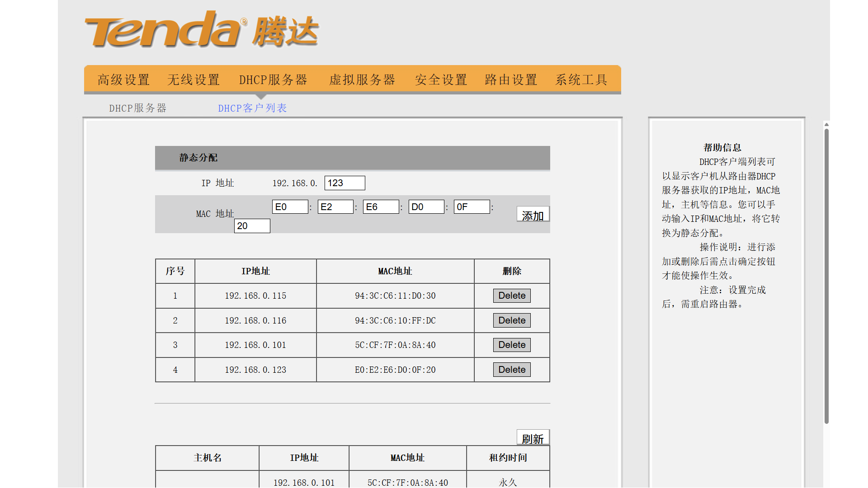Open the 虚拟服务器 menu
Screen dimensions: 868x488
(362, 80)
